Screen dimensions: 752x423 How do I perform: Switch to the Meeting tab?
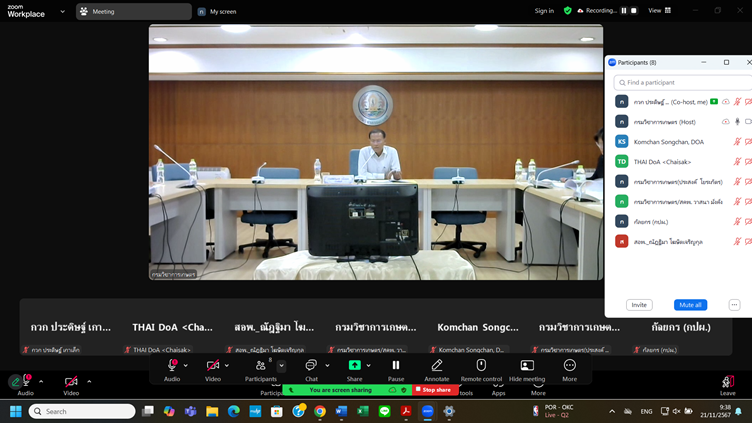[x=133, y=12]
